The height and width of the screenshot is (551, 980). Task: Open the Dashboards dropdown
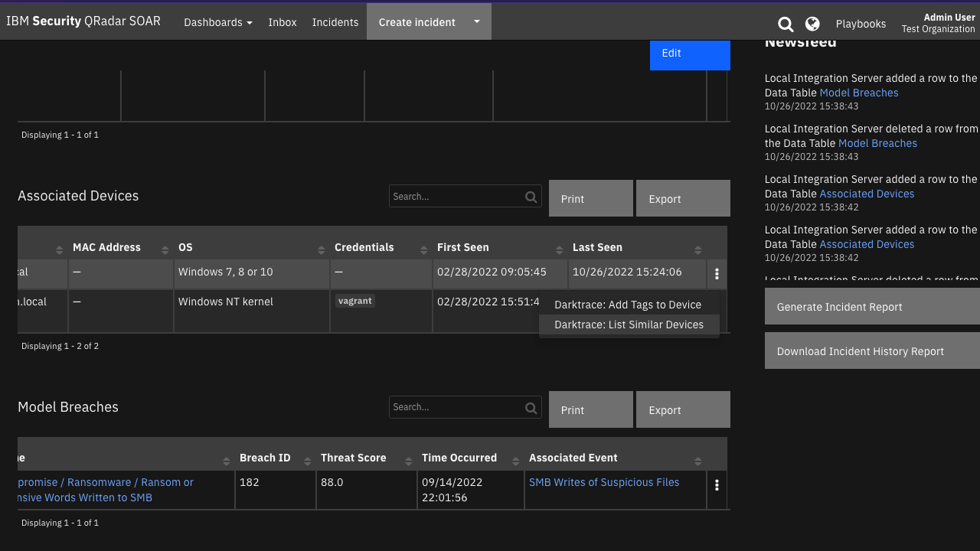[217, 22]
